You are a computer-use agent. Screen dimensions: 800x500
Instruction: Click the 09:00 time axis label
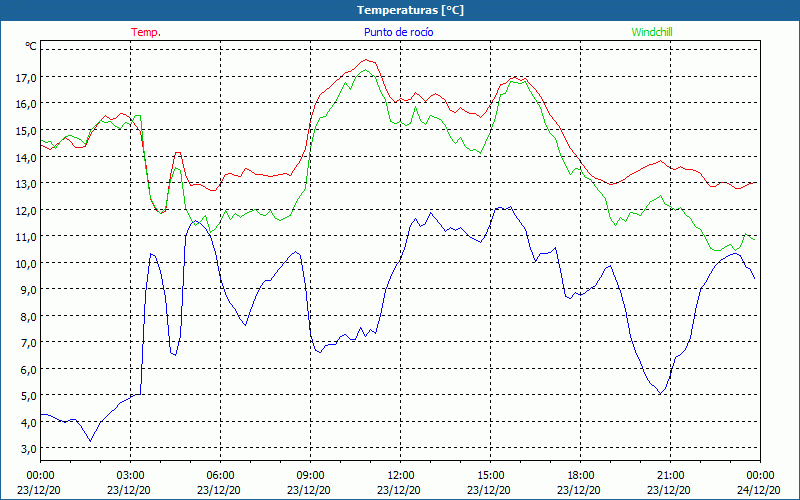coord(310,476)
